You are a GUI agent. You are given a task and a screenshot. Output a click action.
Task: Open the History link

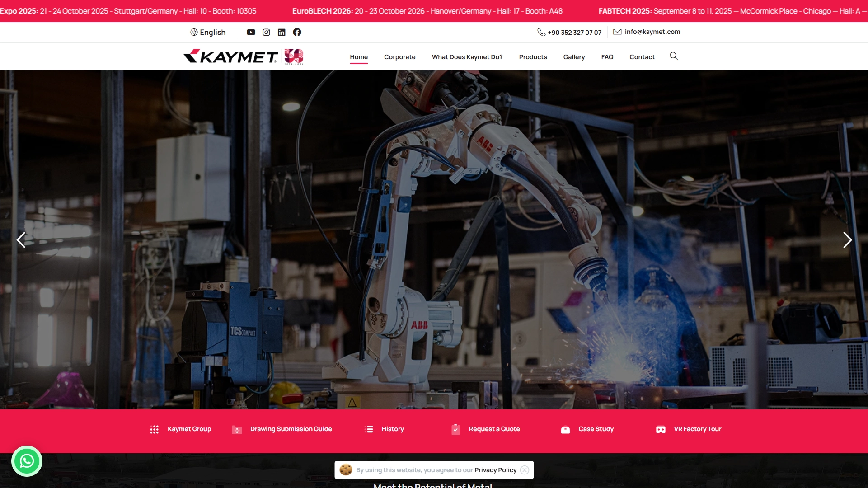tap(393, 429)
